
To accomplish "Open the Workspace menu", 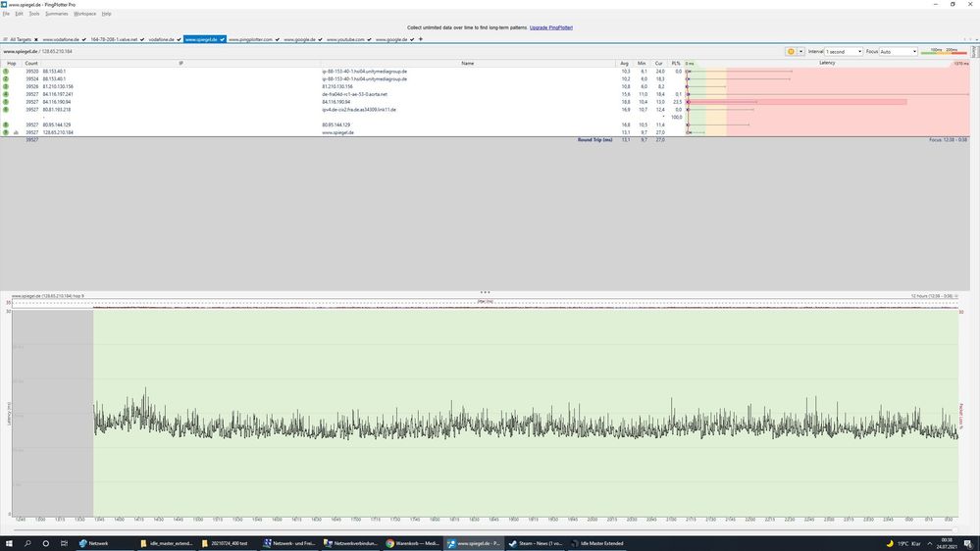I will point(85,14).
